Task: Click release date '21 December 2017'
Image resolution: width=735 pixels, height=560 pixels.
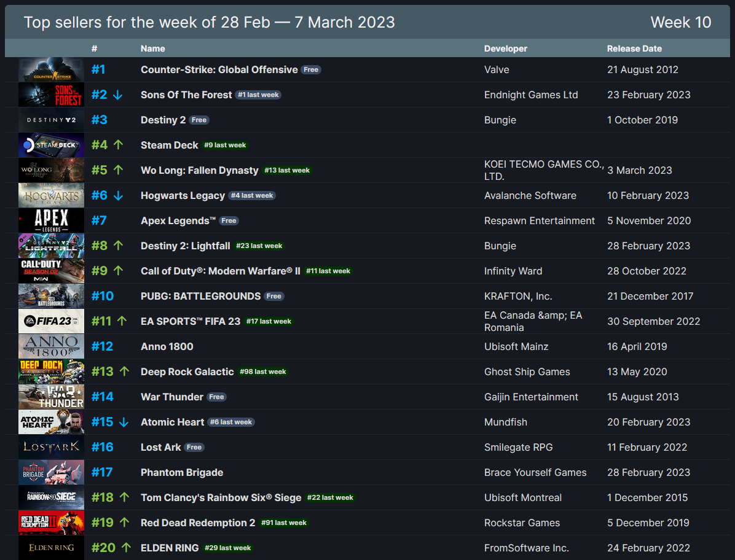Action: pos(650,297)
